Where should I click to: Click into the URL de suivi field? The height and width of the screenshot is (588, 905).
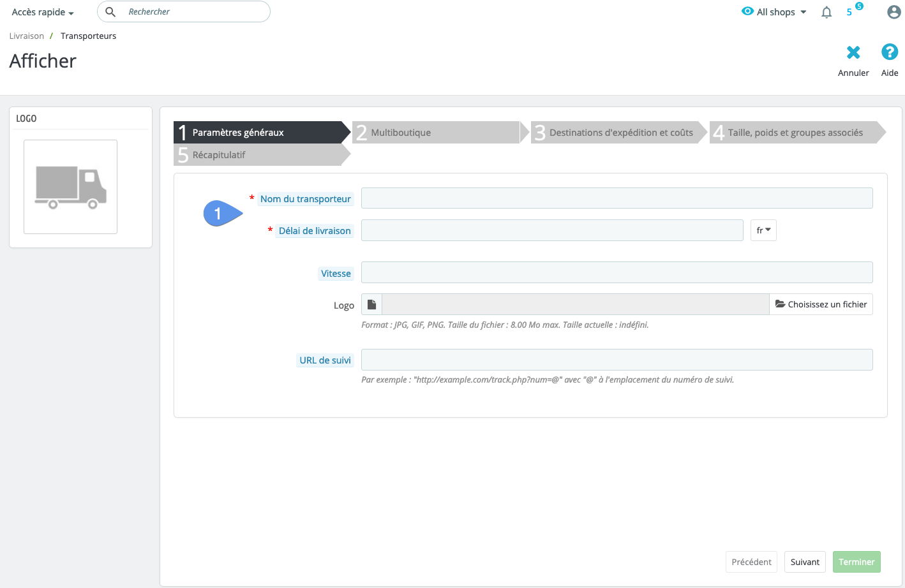click(617, 360)
